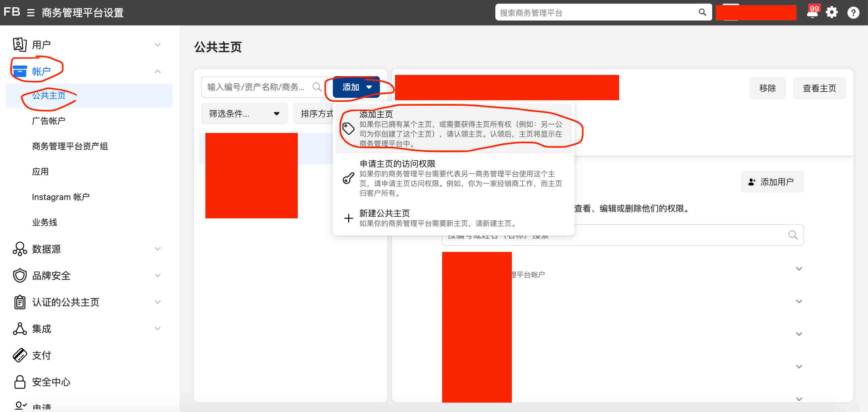This screenshot has width=868, height=412.
Task: Click the FB logo
Action: coord(12,12)
